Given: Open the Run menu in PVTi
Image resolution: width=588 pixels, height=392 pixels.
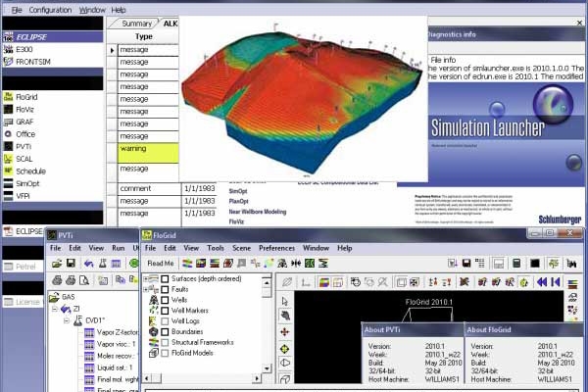Looking at the screenshot, I should tap(119, 248).
